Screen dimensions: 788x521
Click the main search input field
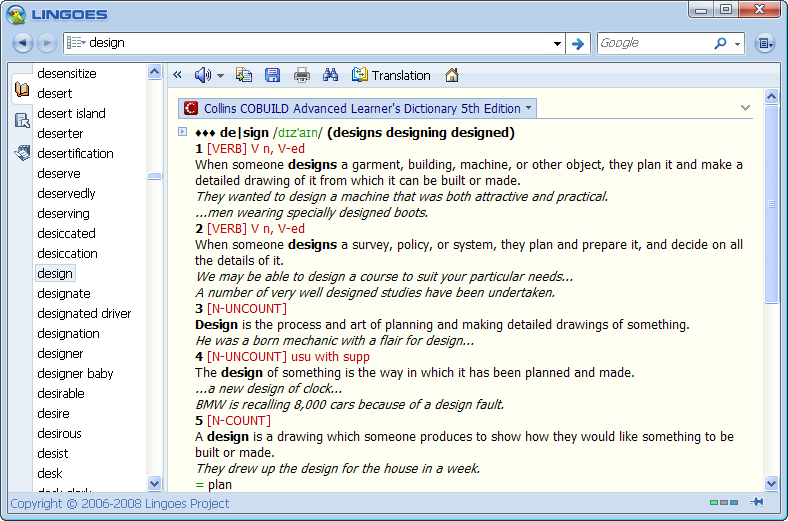pyautogui.click(x=319, y=43)
